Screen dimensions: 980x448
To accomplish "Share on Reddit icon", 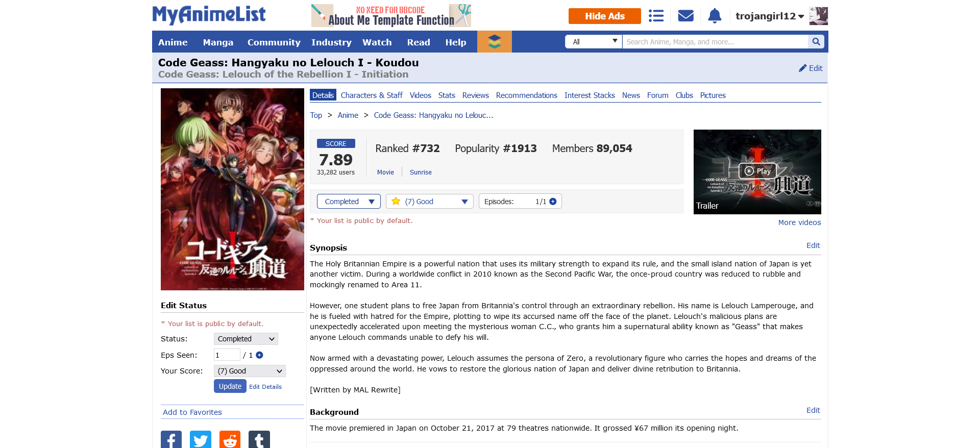I will [x=230, y=440].
